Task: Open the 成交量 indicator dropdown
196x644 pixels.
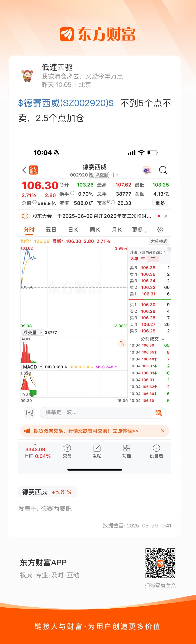Action: point(32,333)
